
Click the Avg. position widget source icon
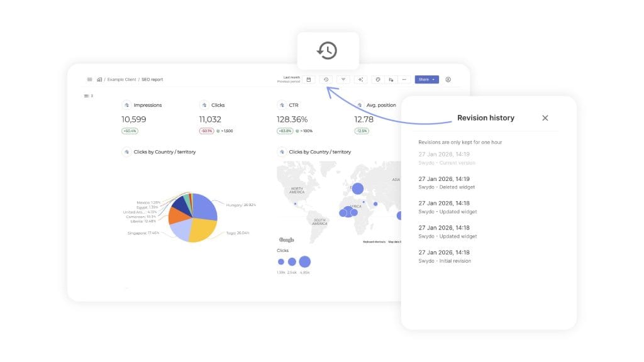pos(359,105)
